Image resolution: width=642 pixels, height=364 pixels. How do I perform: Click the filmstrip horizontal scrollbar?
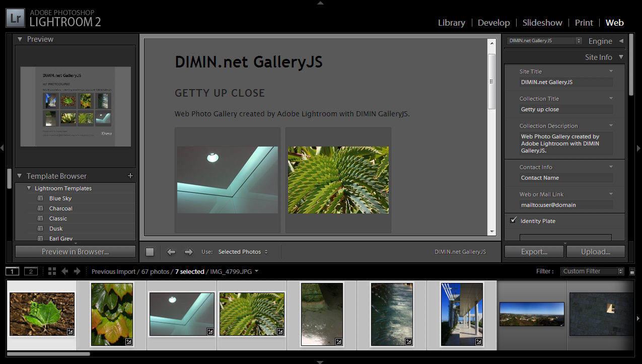coord(48,354)
